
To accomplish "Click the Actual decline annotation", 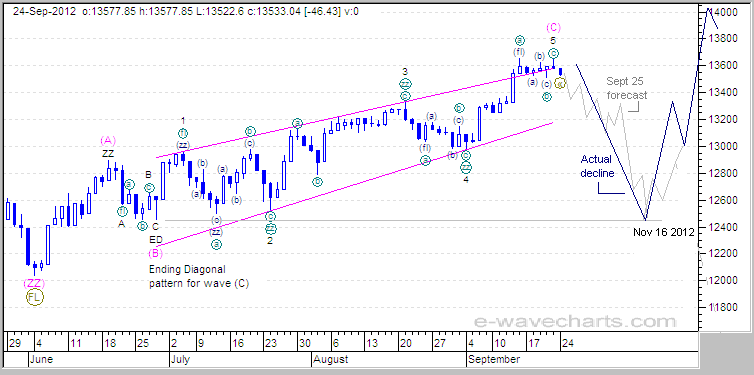I will click(597, 166).
